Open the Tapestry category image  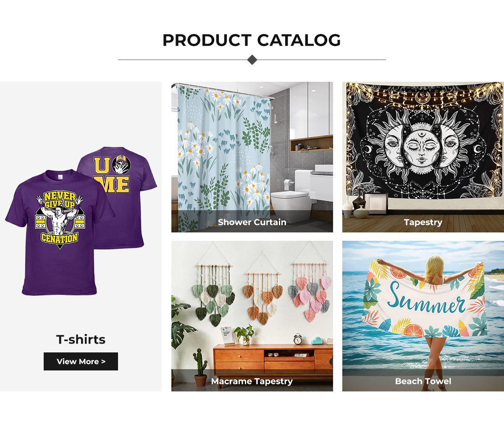[423, 157]
